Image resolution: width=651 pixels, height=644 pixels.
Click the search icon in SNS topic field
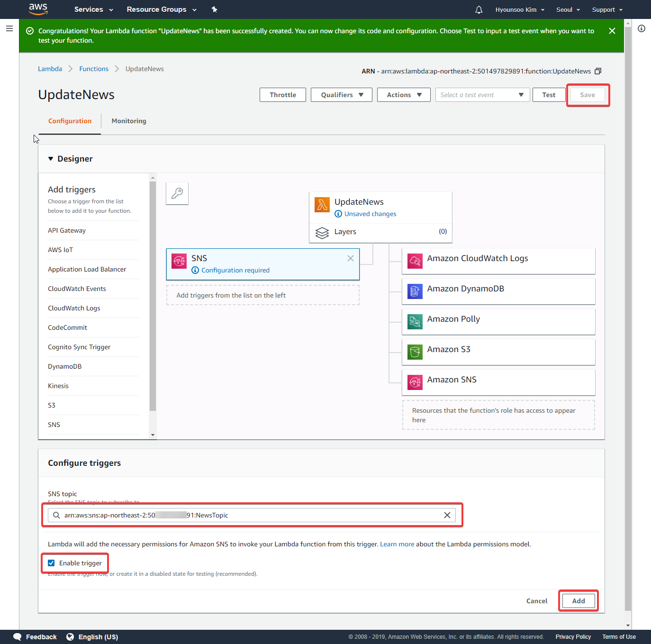tap(56, 515)
